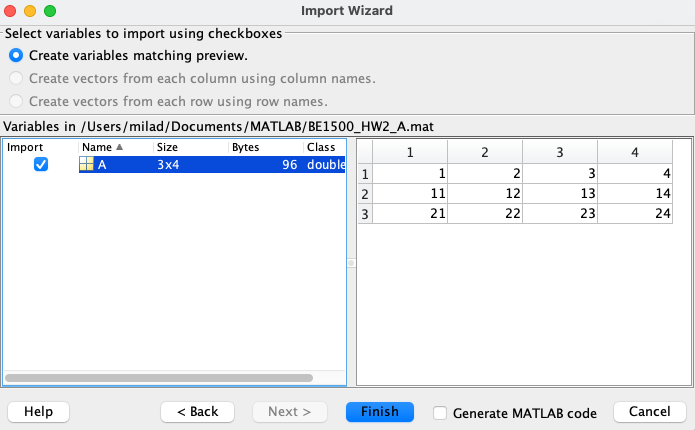Click preview cell with value 21

coord(410,214)
